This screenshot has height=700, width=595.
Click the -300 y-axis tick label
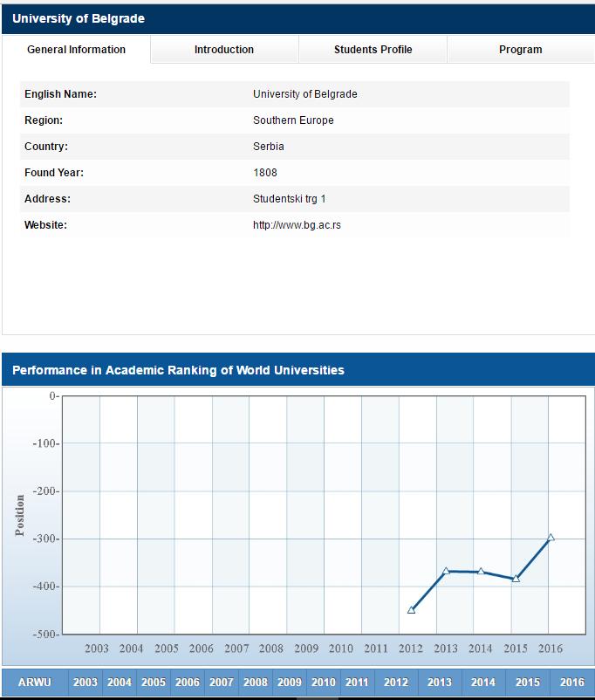click(45, 539)
